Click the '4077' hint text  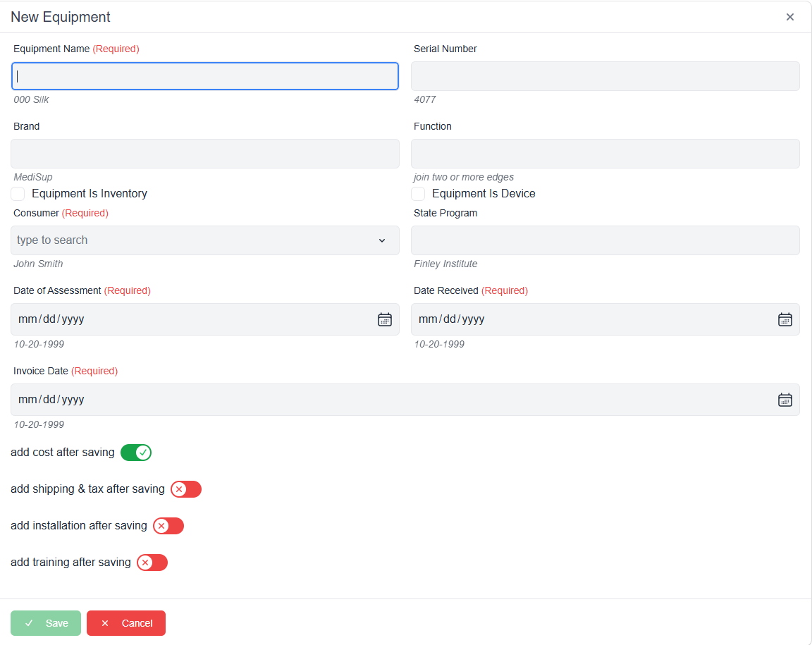click(x=424, y=99)
